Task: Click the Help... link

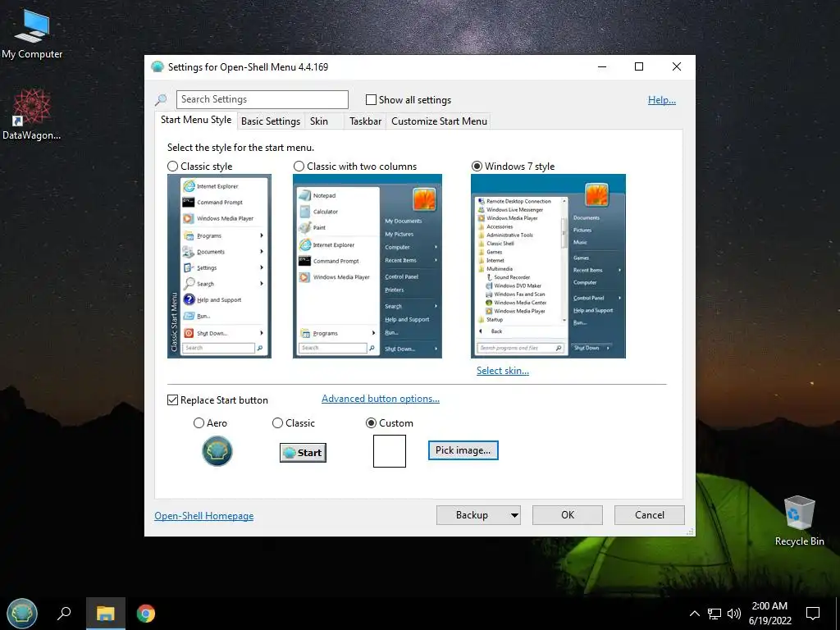Action: [662, 99]
